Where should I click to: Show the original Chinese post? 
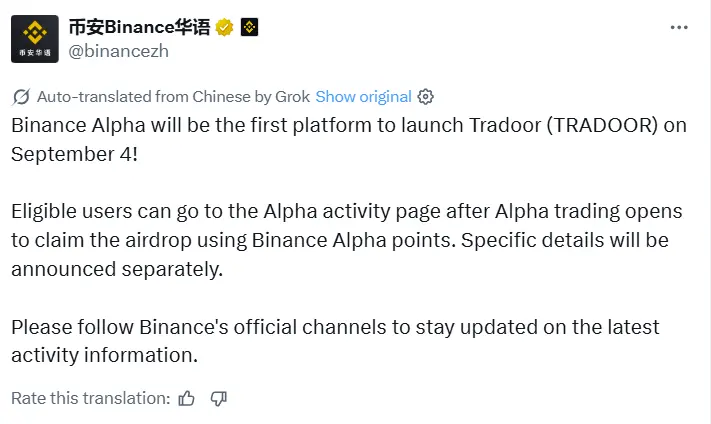click(x=363, y=97)
